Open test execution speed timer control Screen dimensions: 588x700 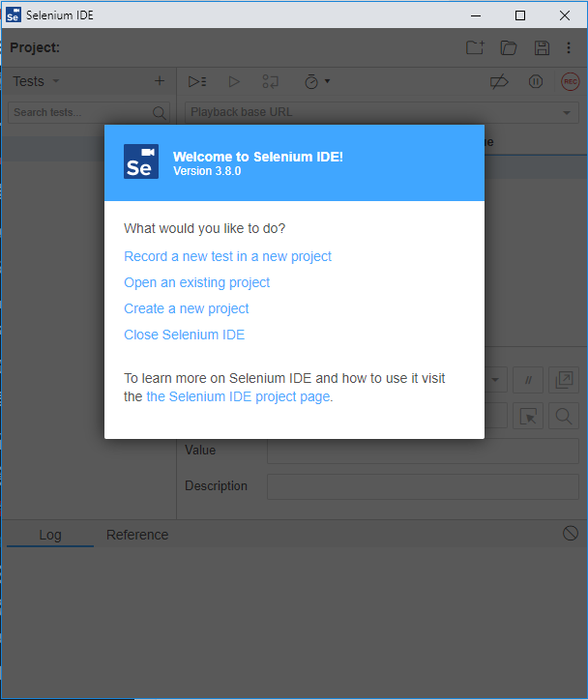(316, 81)
